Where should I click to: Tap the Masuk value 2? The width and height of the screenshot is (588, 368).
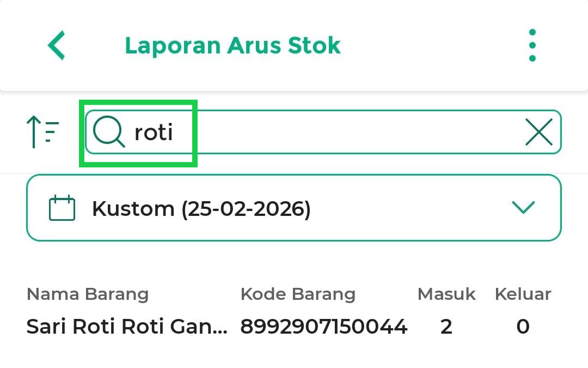click(446, 327)
